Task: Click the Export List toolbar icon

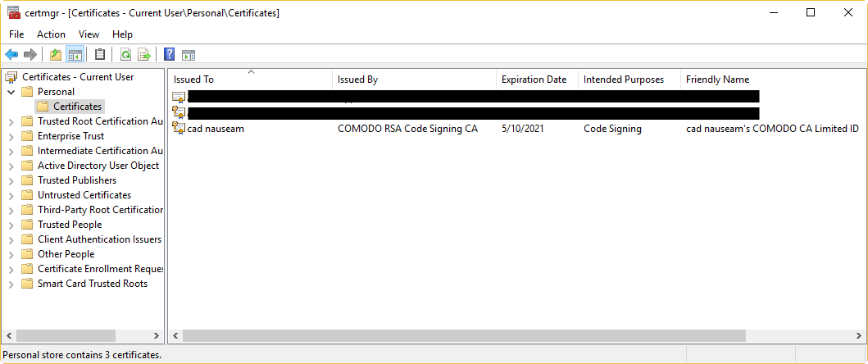Action: [x=144, y=54]
